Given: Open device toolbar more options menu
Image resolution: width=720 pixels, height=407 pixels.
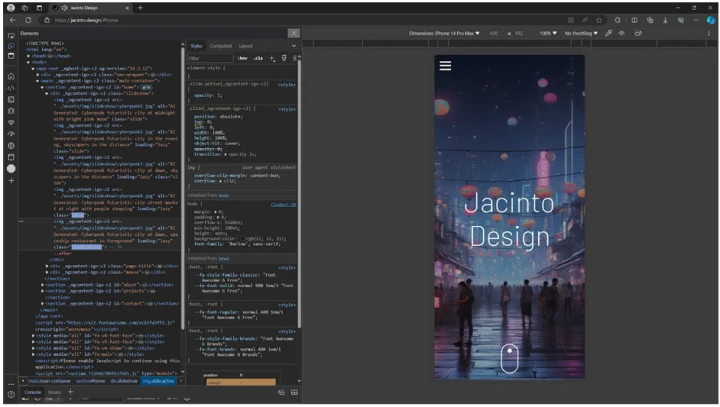Looking at the screenshot, I should (709, 33).
